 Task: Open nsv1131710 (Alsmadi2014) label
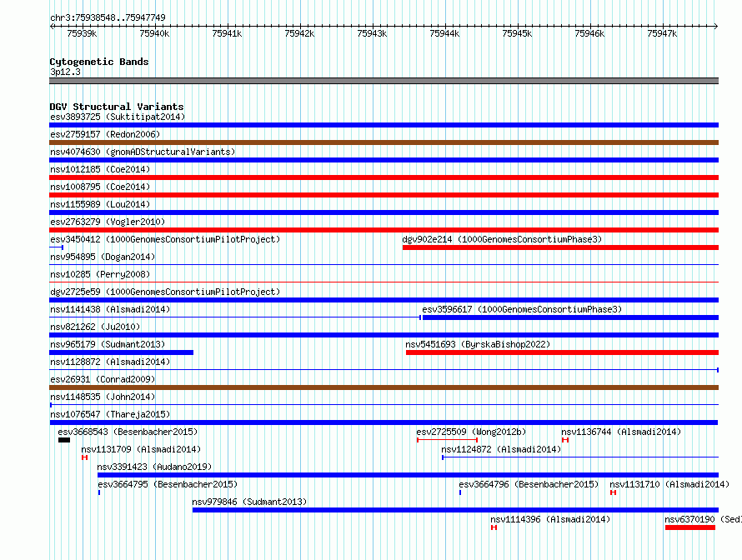tap(669, 484)
